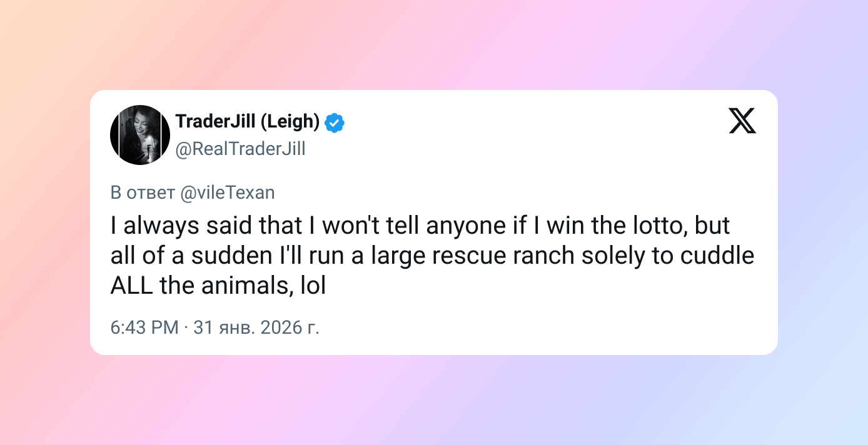Open the @RealTraderJill handle link
Image resolution: width=868 pixels, height=445 pixels.
[x=240, y=149]
